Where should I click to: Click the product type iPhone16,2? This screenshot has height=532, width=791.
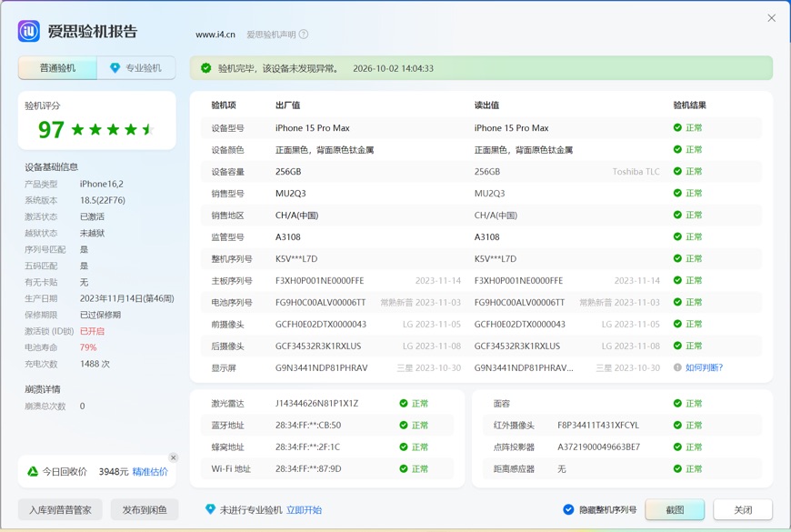[x=102, y=184]
